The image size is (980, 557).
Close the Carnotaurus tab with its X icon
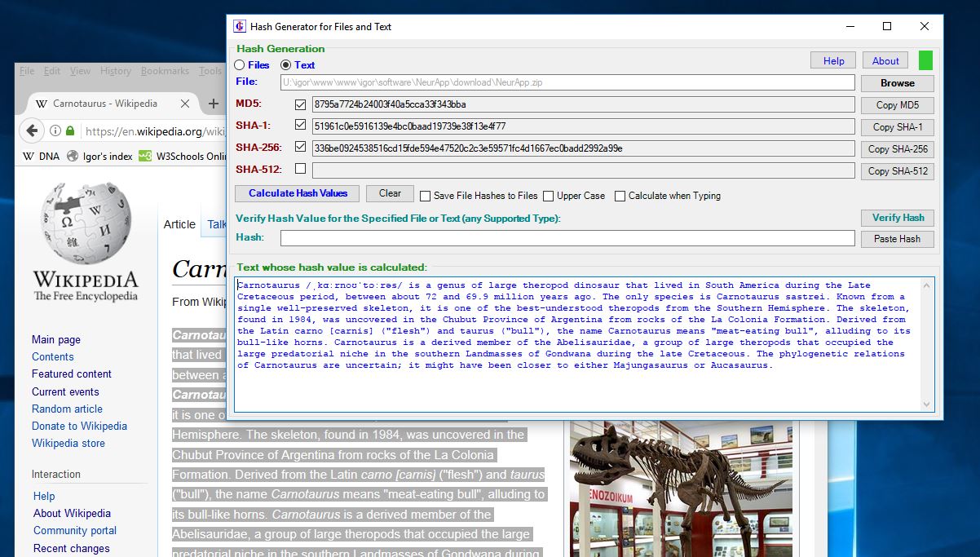184,104
